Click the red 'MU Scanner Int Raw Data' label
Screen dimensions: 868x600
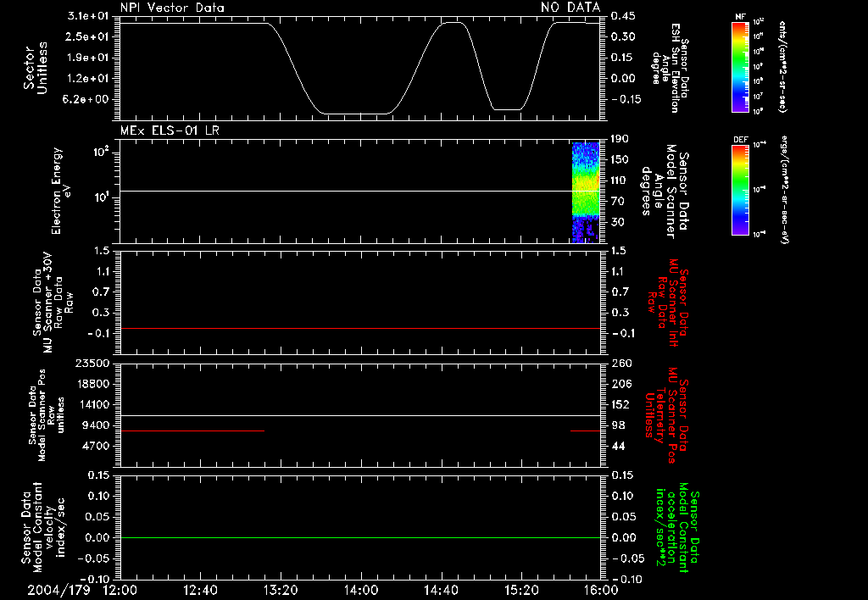pyautogui.click(x=669, y=303)
